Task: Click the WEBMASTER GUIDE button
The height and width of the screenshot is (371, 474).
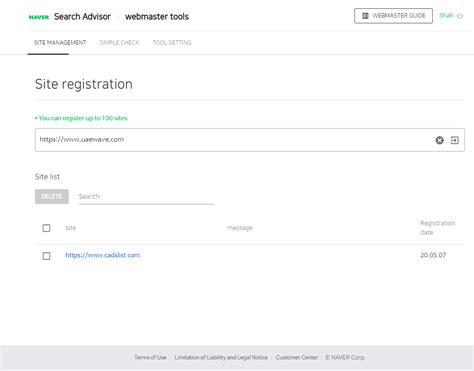Action: pos(393,16)
